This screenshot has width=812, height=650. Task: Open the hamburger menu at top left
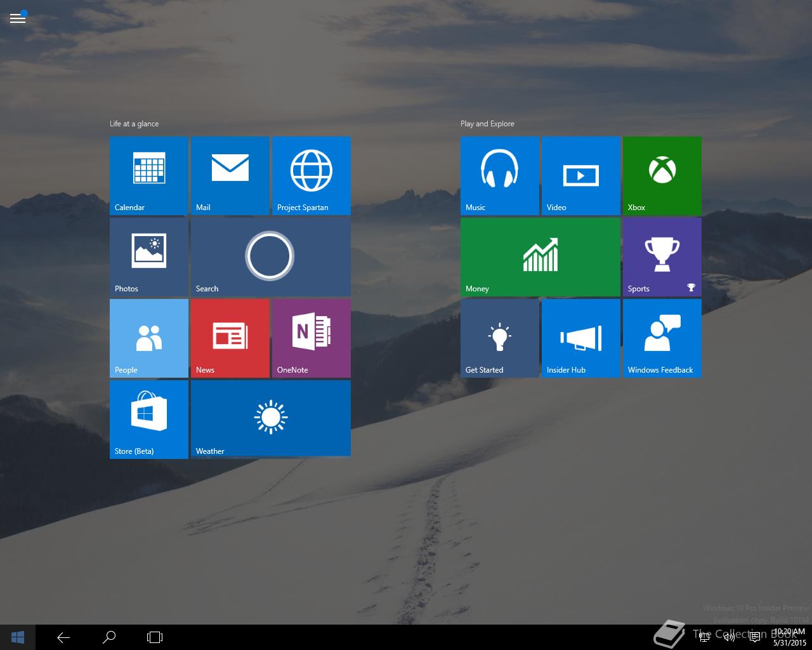point(18,18)
